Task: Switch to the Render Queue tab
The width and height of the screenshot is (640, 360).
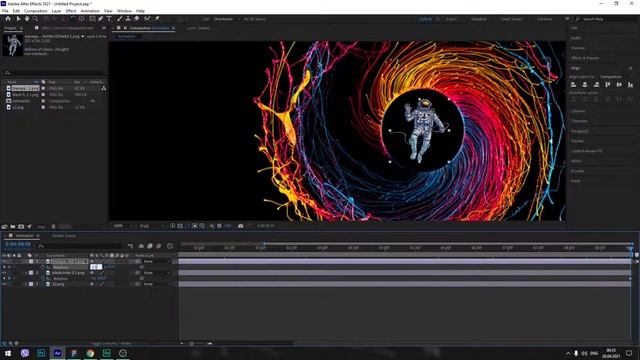Action: coord(63,236)
